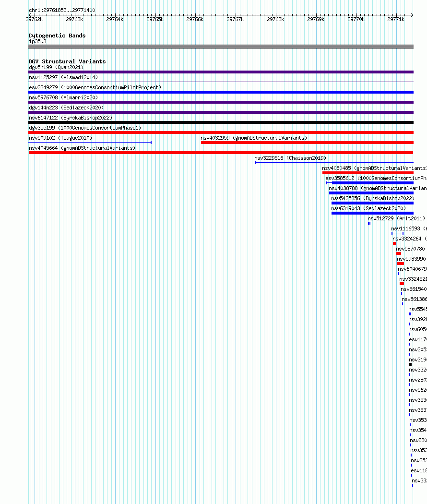The height and width of the screenshot is (504, 427).
Task: Click the Cytogenetic Bands track heading
Action: tap(57, 36)
